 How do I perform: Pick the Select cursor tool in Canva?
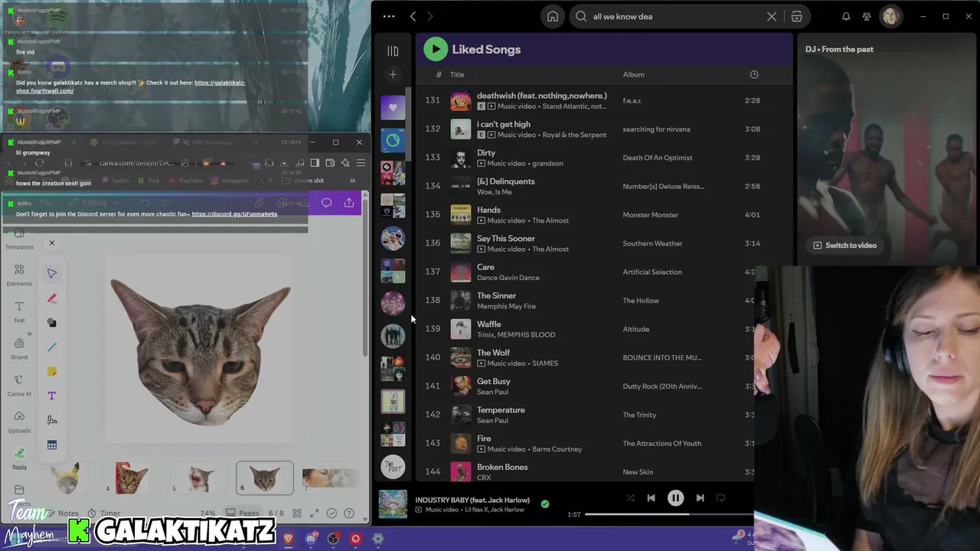click(52, 273)
